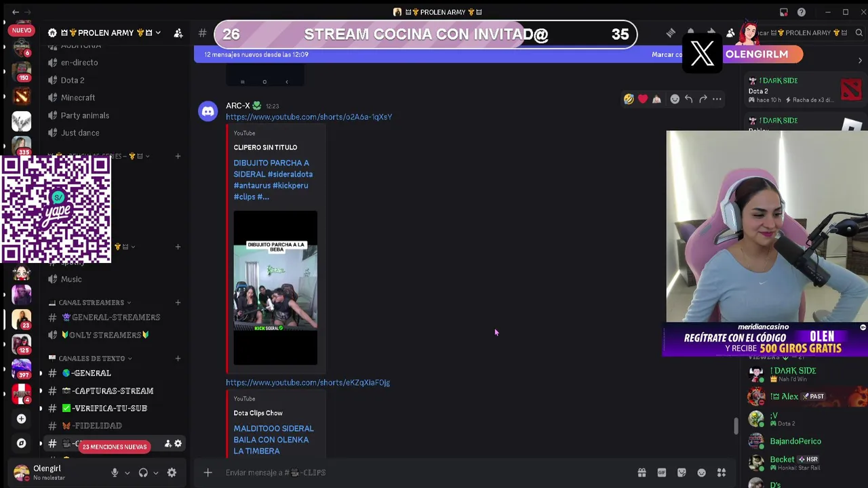Expand threads of CAPTURAS-STREAM channel
Viewport: 868px width, 488px height.
click(41, 390)
